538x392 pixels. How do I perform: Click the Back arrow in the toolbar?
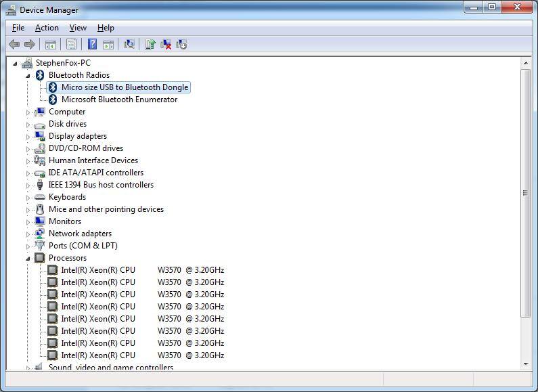[14, 45]
